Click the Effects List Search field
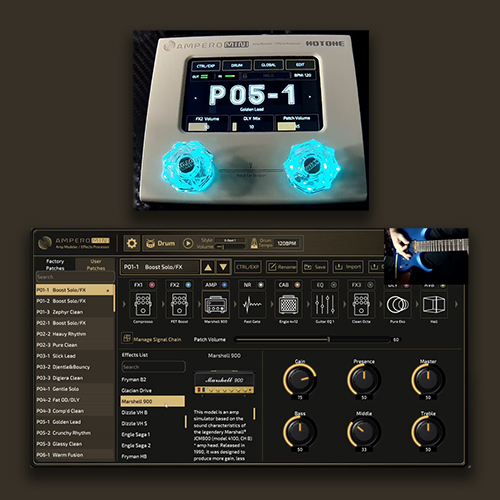The width and height of the screenshot is (500, 500). tap(153, 367)
